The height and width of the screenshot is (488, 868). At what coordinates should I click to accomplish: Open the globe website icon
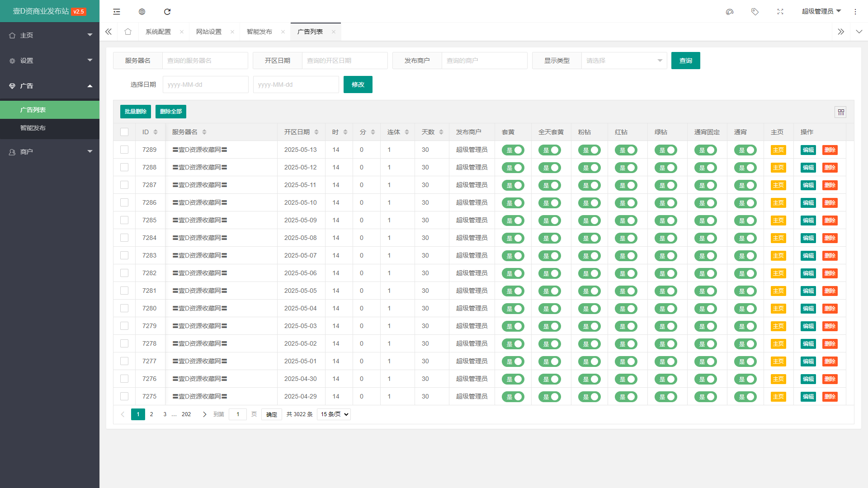[x=142, y=12]
